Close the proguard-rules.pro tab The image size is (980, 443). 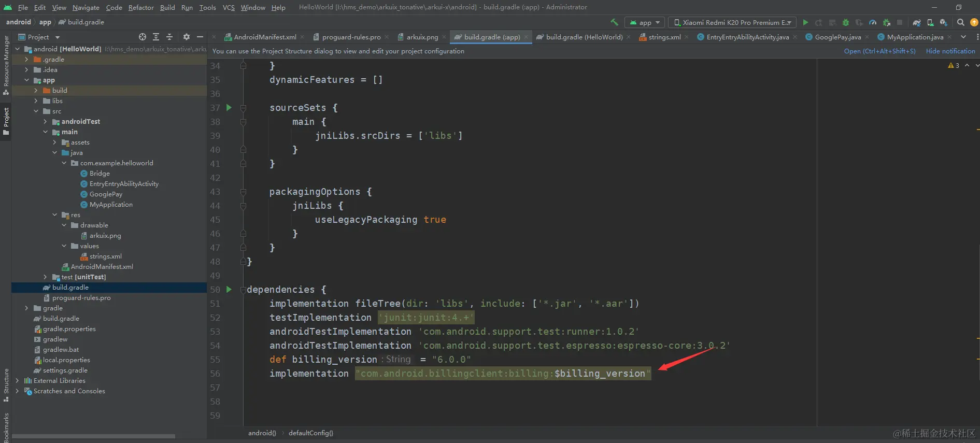(387, 37)
